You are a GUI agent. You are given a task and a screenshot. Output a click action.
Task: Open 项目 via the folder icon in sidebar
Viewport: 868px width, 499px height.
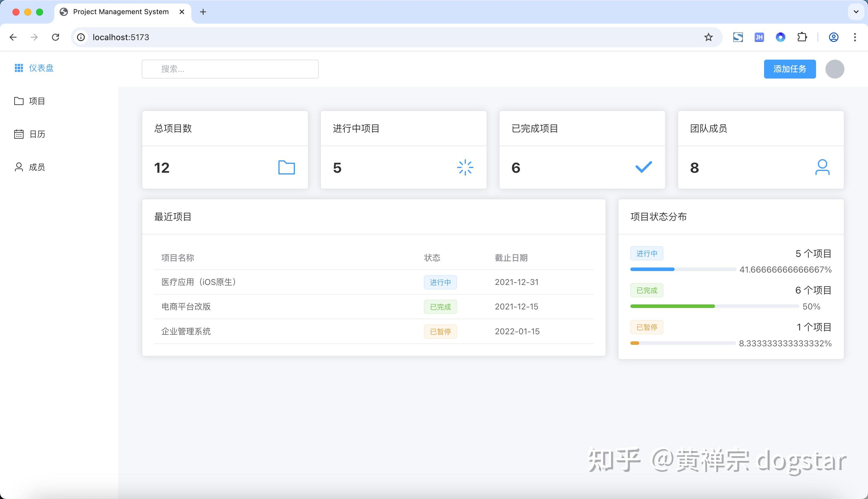point(19,101)
